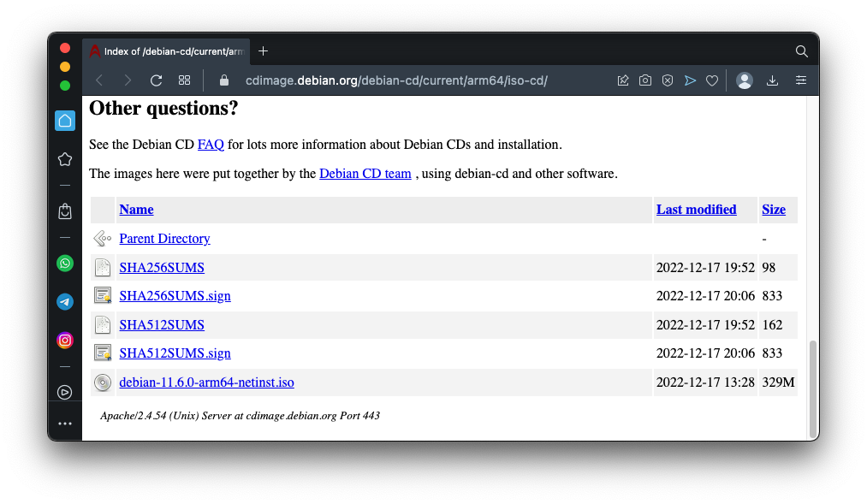The width and height of the screenshot is (867, 504).
Task: Open the Player icon in the sidebar
Action: [65, 392]
